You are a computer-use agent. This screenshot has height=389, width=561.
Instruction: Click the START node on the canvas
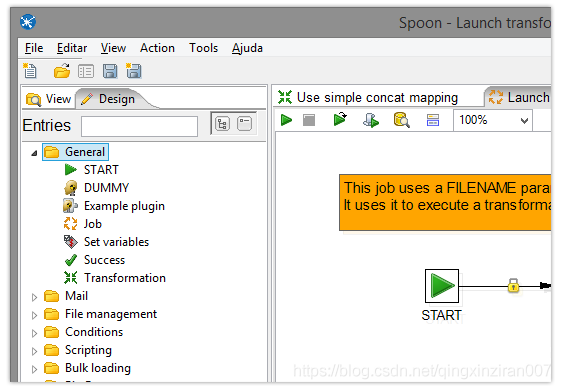(x=442, y=286)
